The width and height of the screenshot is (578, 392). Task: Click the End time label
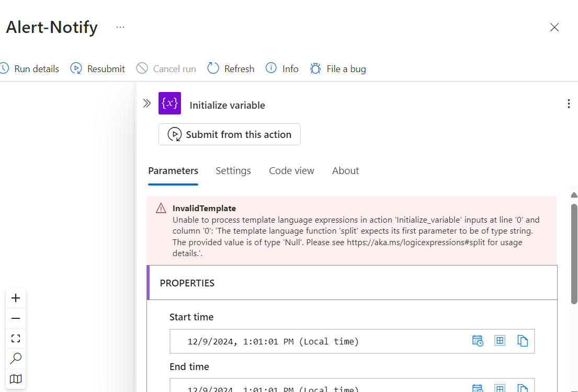click(x=189, y=366)
